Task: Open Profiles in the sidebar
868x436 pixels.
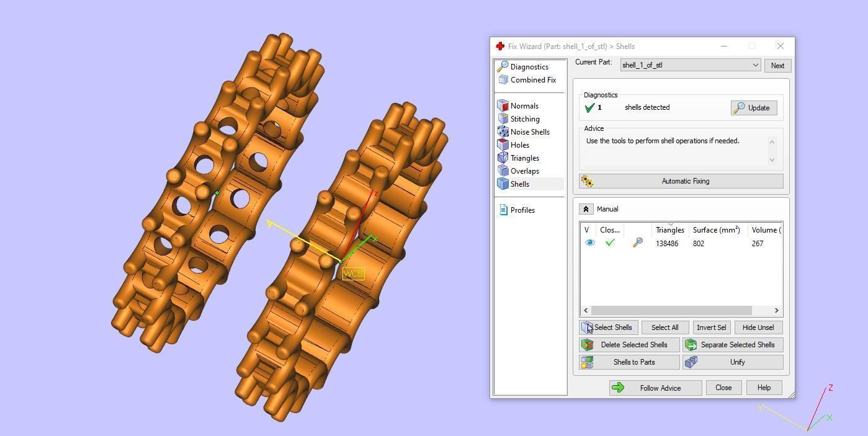Action: tap(522, 210)
